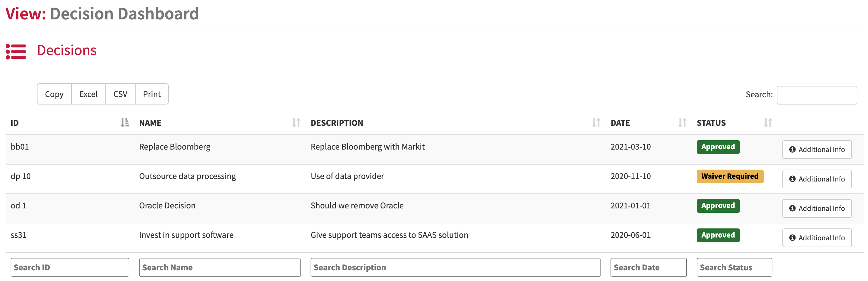Viewport: 868px width, 281px height.
Task: Click the Search ID filter box
Action: [x=70, y=267]
